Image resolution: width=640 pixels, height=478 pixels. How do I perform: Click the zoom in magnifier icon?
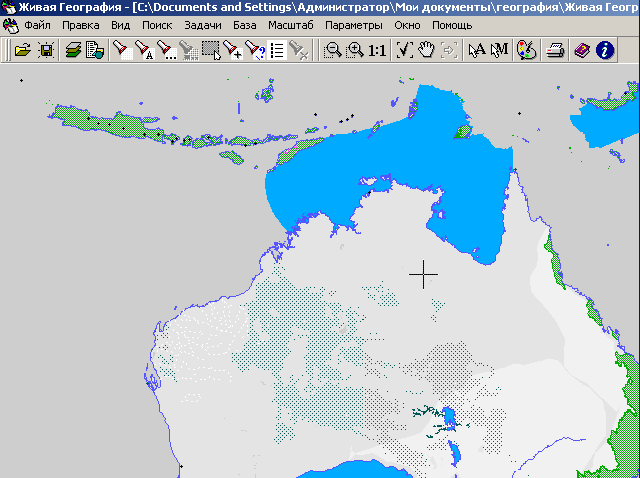point(354,49)
